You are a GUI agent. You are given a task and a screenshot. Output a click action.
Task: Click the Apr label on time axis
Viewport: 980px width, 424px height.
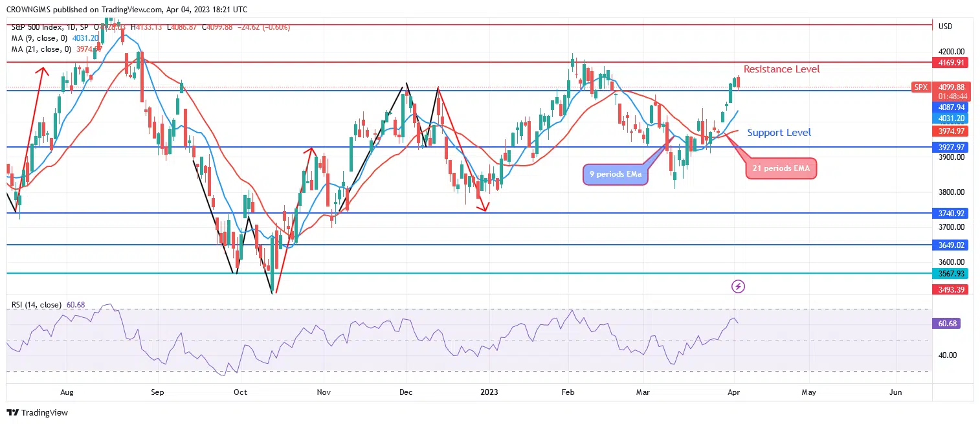[732, 392]
